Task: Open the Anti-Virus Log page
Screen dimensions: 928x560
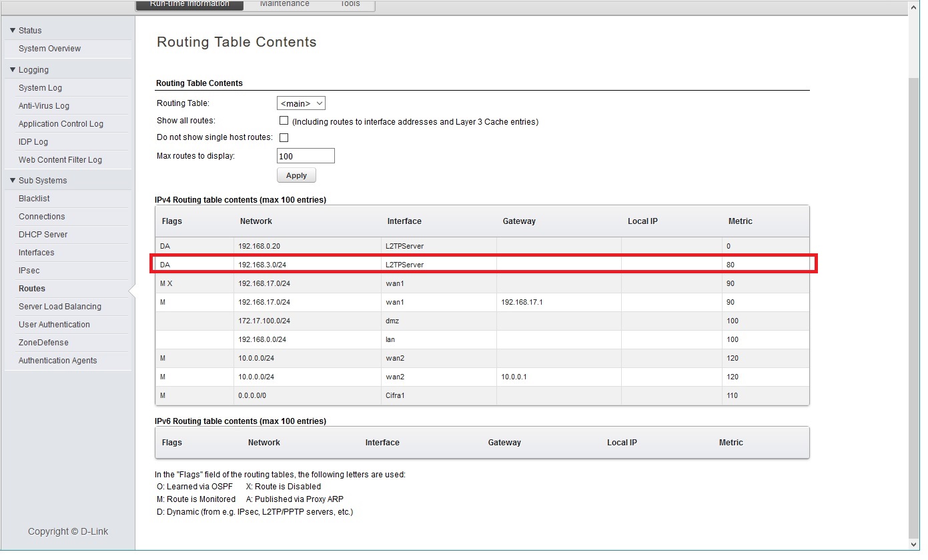Action: (44, 106)
